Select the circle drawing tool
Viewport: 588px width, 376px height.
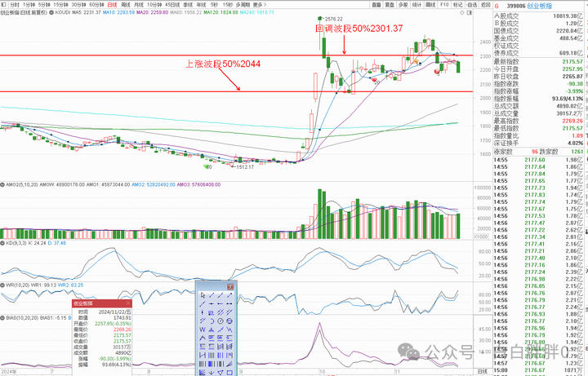220,321
